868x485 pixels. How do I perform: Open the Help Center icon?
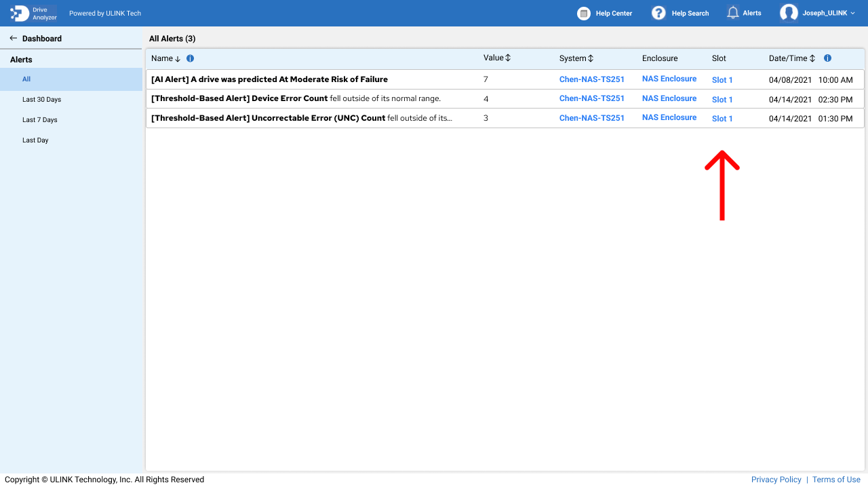pos(584,13)
